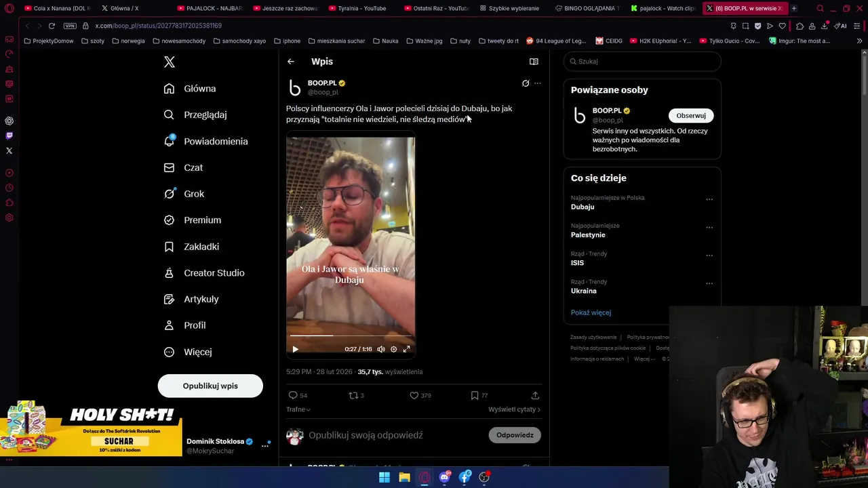The height and width of the screenshot is (488, 868).
Task: Click Obserwuj for BOOP.PL
Action: coord(690,115)
